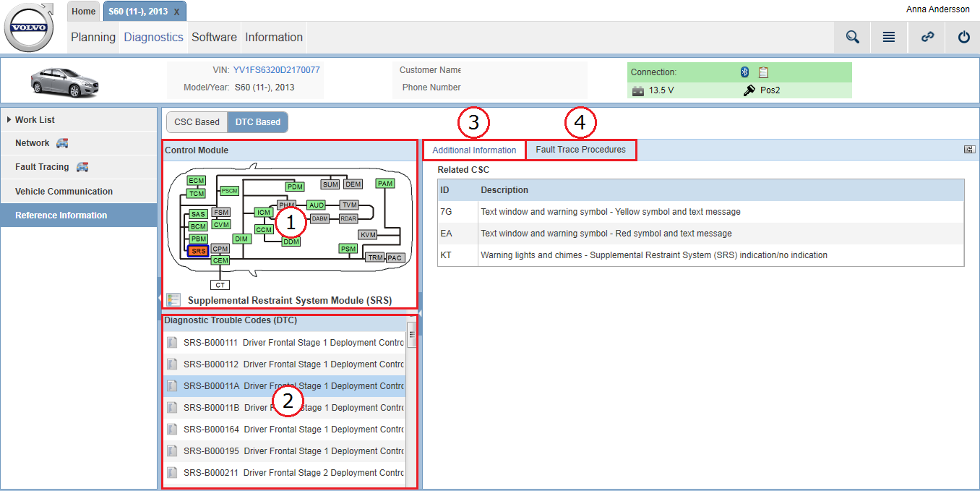This screenshot has height=491, width=980.
Task: Expand the Work List item
Action: point(79,120)
